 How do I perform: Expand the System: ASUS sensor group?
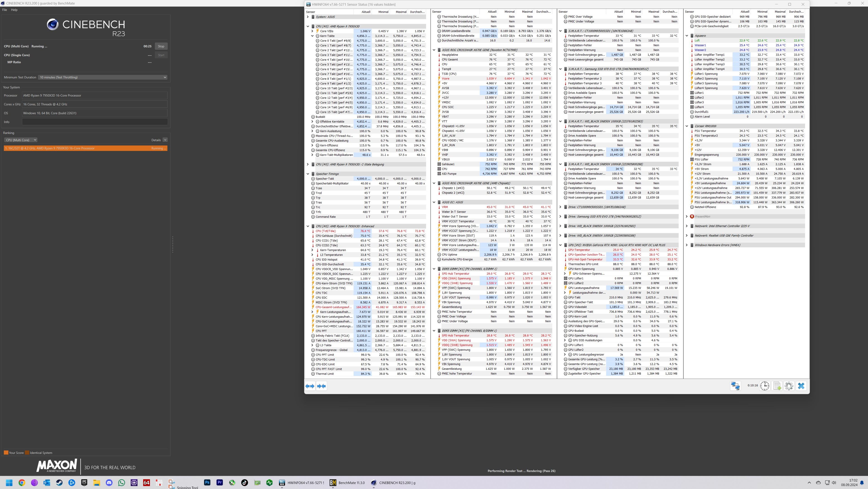point(308,17)
